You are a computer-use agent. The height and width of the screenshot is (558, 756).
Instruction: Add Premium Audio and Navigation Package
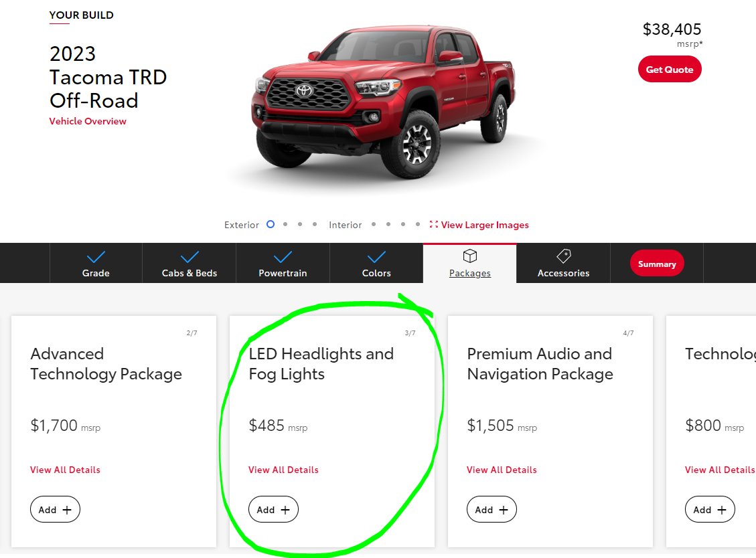tap(492, 509)
